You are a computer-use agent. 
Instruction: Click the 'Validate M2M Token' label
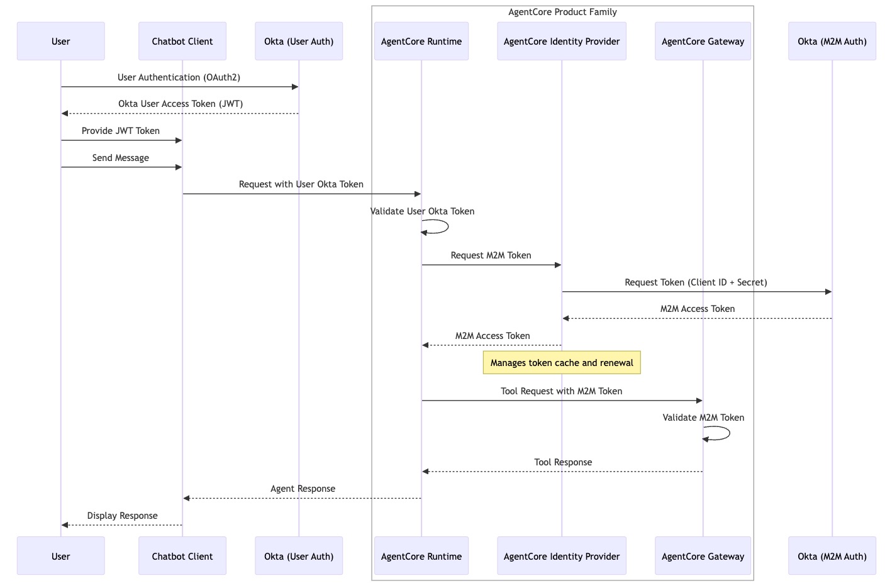click(x=703, y=418)
